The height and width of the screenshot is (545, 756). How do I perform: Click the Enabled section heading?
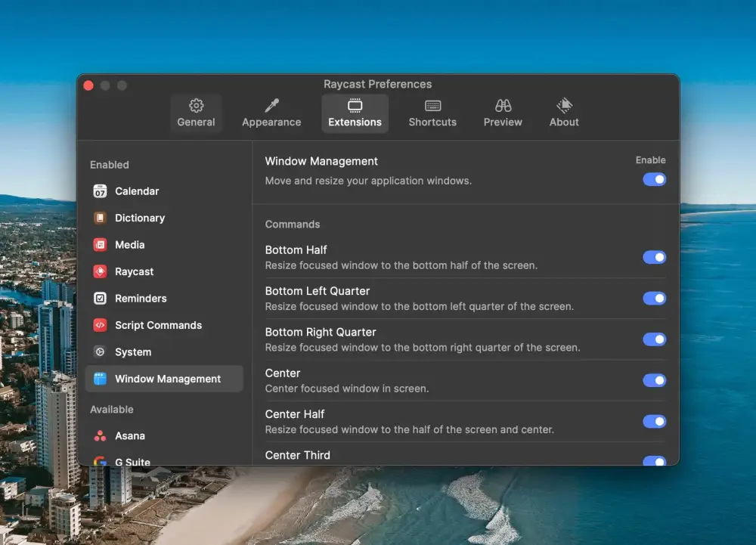[110, 165]
